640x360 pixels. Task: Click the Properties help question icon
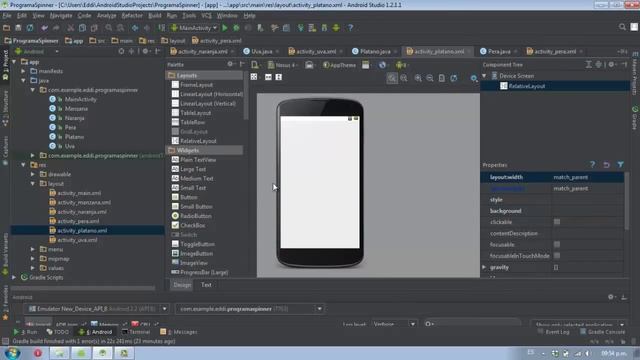[592, 164]
